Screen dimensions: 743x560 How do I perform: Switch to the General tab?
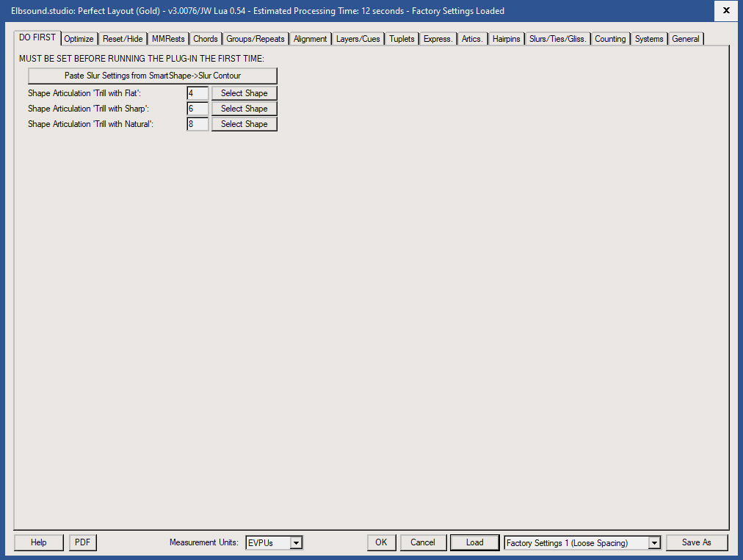(x=685, y=38)
